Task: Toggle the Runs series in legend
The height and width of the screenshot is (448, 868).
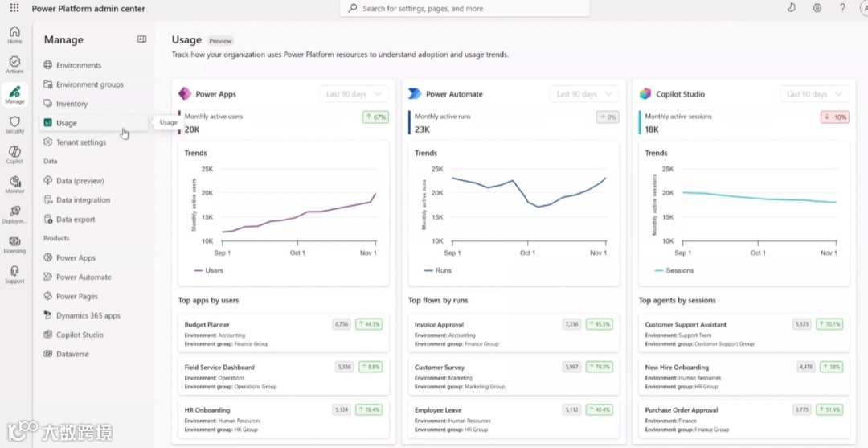Action: pyautogui.click(x=438, y=271)
